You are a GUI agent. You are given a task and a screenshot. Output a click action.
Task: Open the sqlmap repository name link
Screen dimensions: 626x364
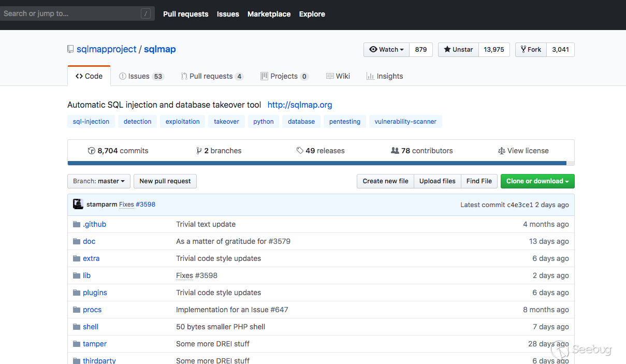point(160,49)
